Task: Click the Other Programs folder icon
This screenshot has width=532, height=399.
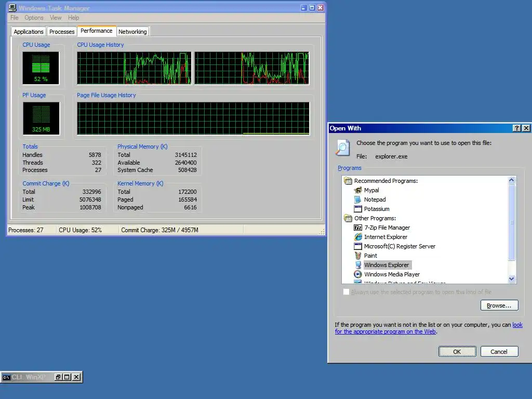Action: click(x=348, y=218)
